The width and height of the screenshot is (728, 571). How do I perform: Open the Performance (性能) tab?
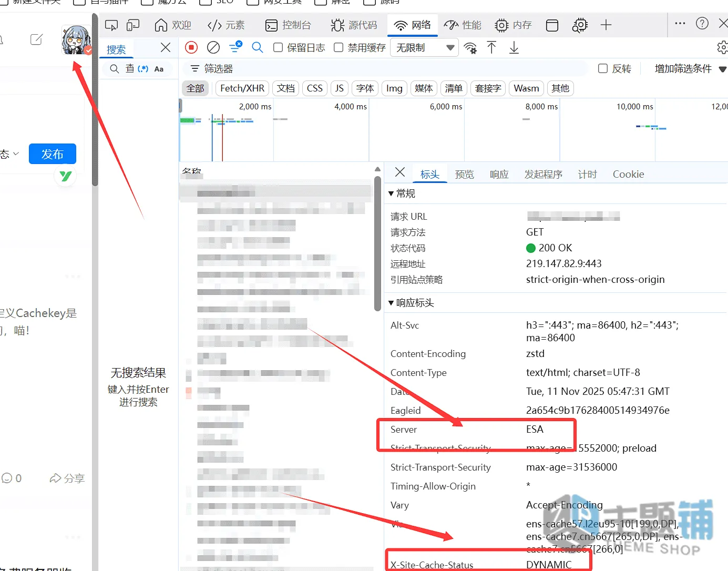tap(463, 25)
